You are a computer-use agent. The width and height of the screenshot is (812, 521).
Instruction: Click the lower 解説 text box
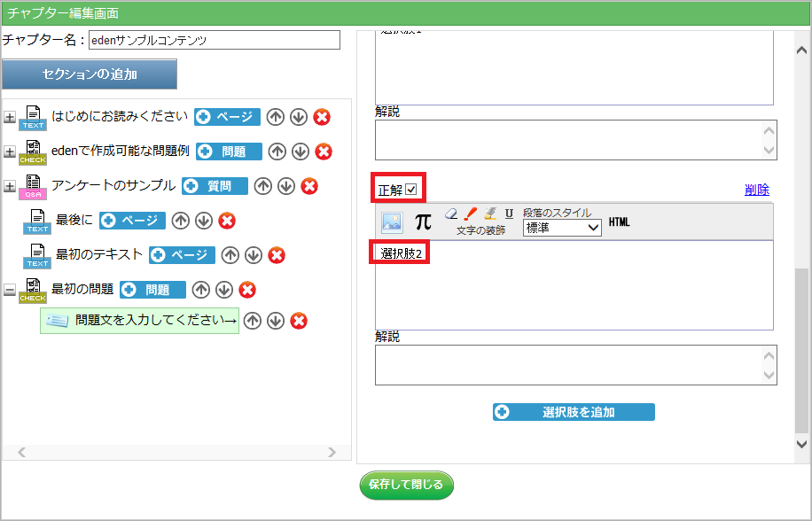click(576, 365)
